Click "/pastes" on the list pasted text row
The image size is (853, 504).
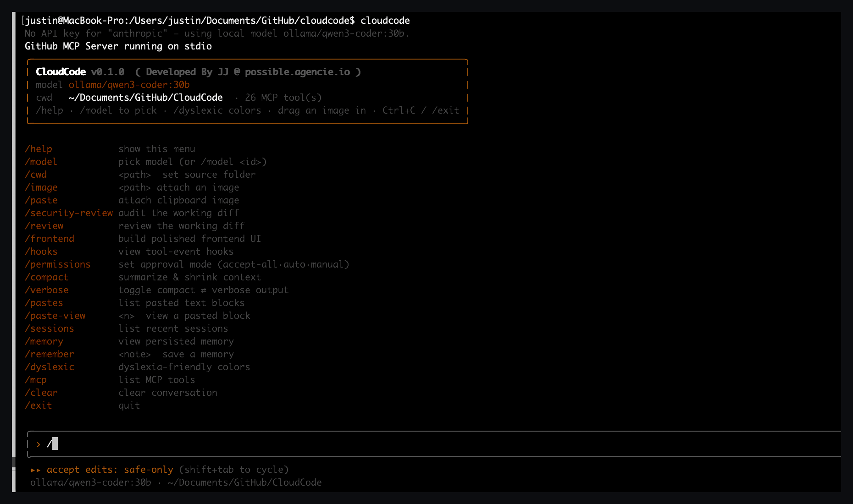pyautogui.click(x=44, y=303)
